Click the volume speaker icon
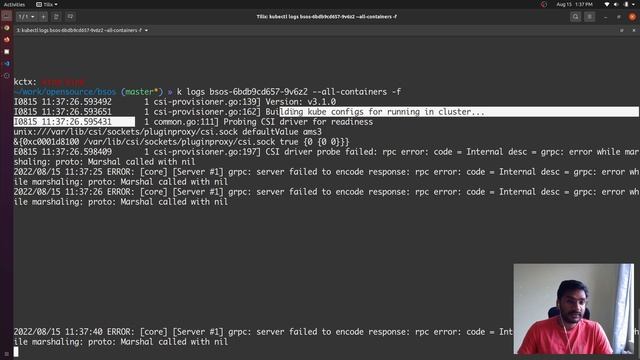 (616, 4)
